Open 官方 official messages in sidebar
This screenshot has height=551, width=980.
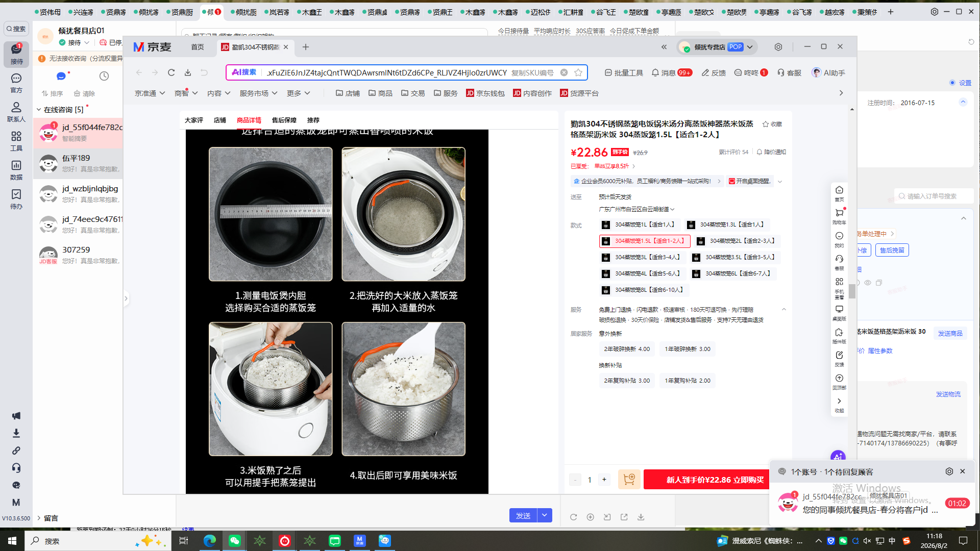click(16, 83)
